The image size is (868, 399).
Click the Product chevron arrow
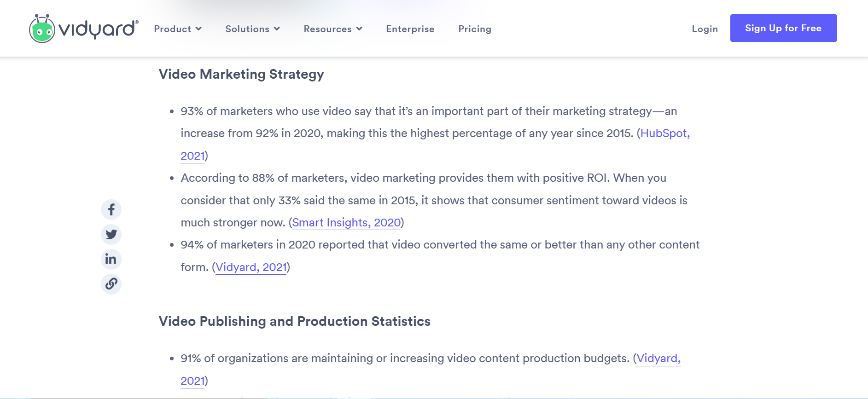[198, 29]
